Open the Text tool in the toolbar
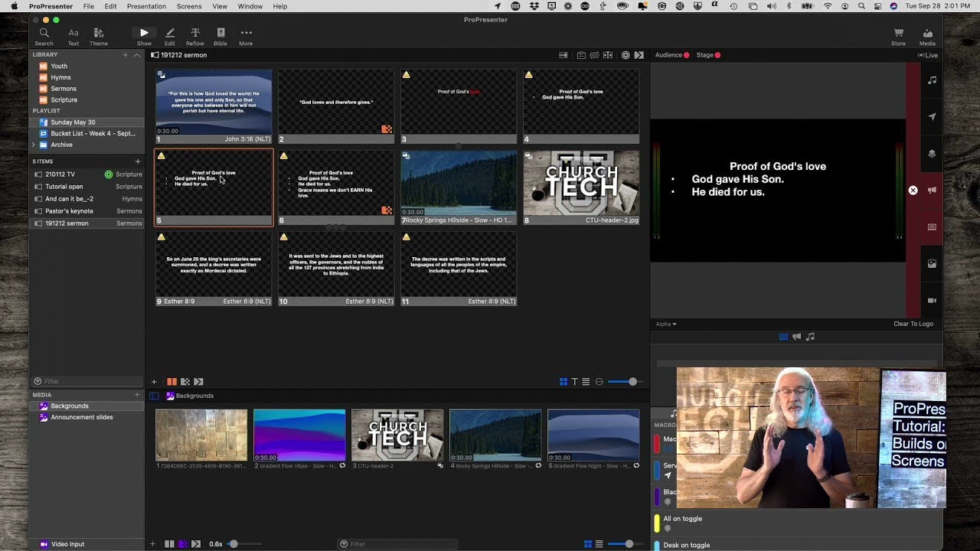Viewport: 980px width, 551px height. [x=73, y=37]
